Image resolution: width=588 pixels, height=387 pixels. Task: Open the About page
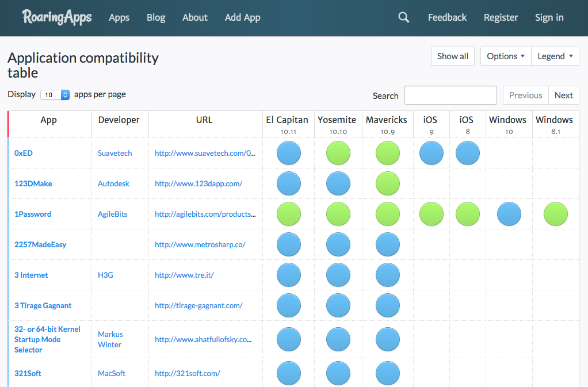click(195, 18)
